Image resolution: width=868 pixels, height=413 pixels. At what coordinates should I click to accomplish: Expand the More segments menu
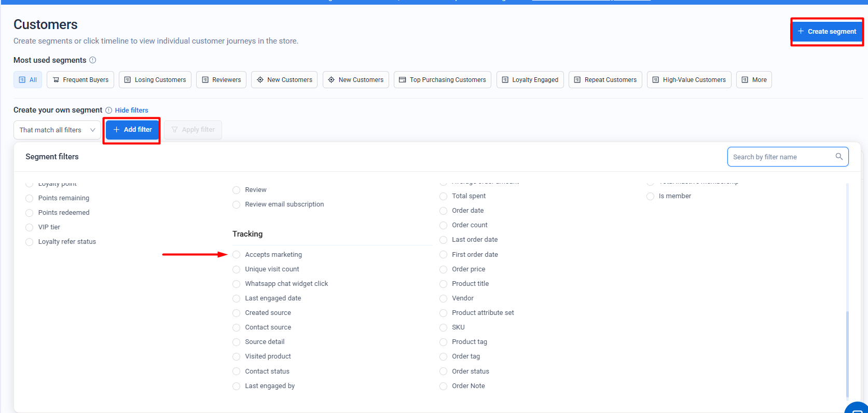(x=754, y=80)
